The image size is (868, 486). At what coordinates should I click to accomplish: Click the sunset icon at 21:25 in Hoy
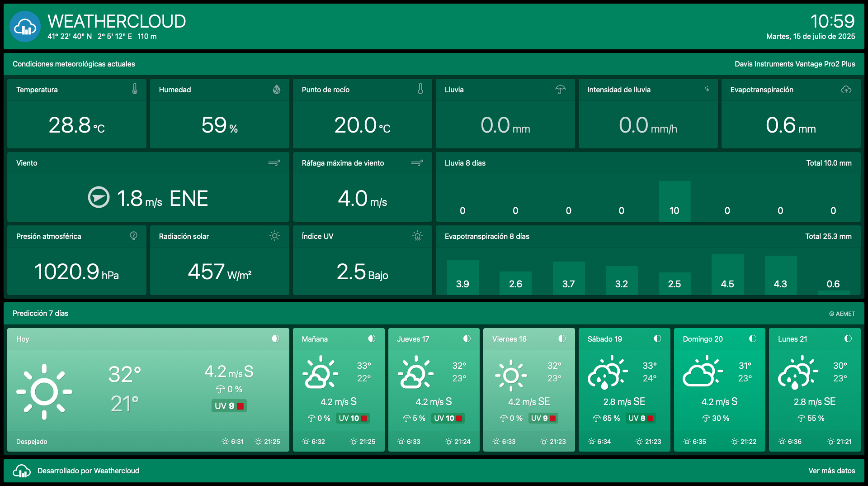click(258, 441)
